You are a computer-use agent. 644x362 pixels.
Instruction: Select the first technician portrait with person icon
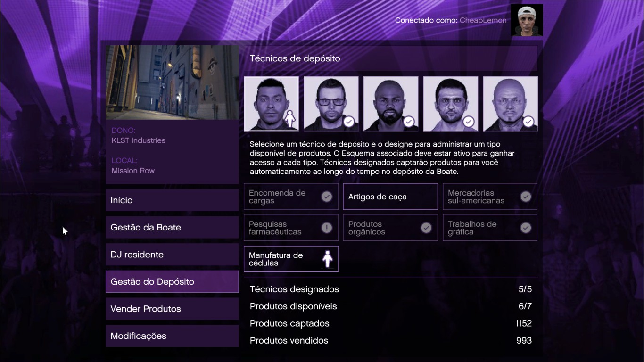pyautogui.click(x=271, y=104)
